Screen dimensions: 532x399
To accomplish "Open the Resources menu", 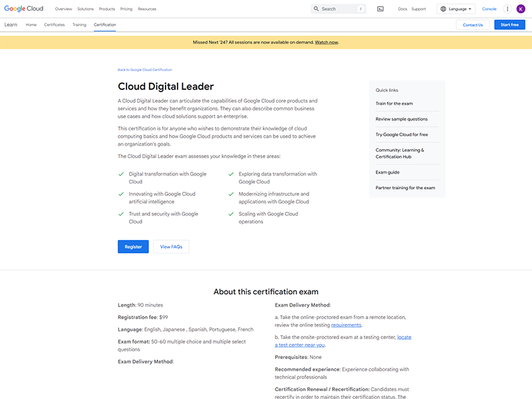I will pyautogui.click(x=147, y=9).
